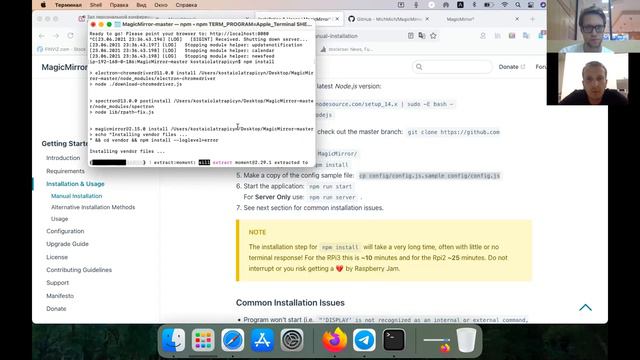Click 'npm run server' code text
This screenshot has width=640, height=360.
tap(332, 197)
